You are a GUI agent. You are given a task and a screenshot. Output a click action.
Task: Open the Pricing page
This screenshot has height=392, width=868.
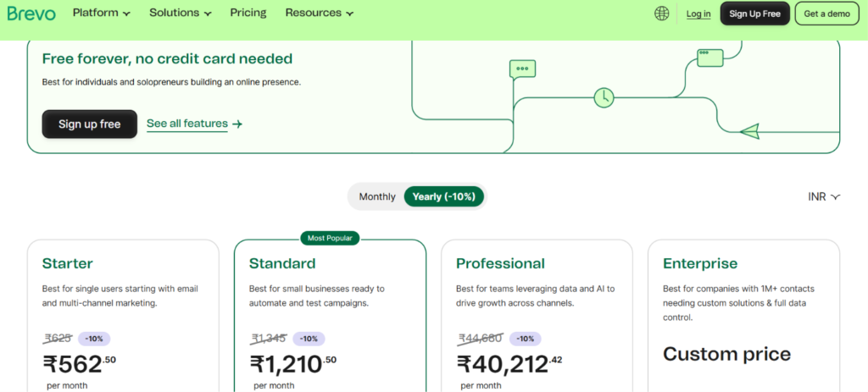coord(248,13)
